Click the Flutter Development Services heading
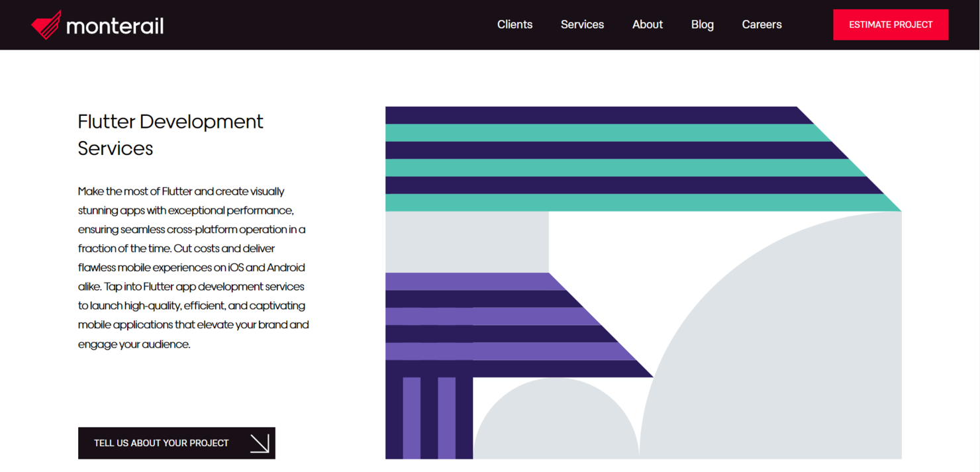 [x=170, y=134]
